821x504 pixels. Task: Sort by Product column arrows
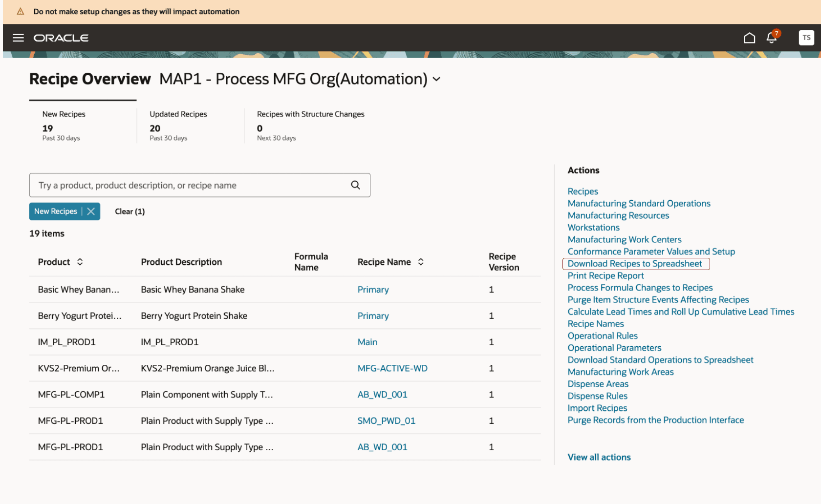click(x=80, y=262)
